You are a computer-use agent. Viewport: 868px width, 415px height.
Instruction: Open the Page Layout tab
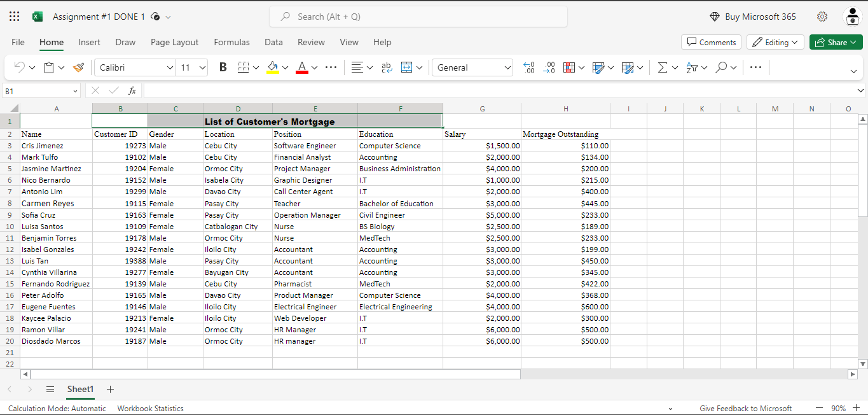pos(175,42)
